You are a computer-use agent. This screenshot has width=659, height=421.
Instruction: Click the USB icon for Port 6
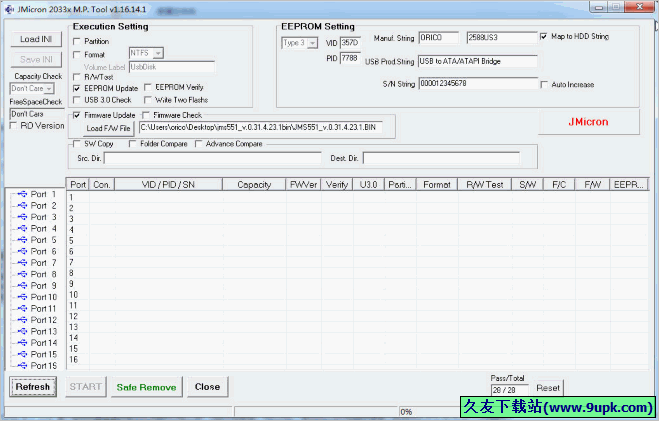coord(22,251)
